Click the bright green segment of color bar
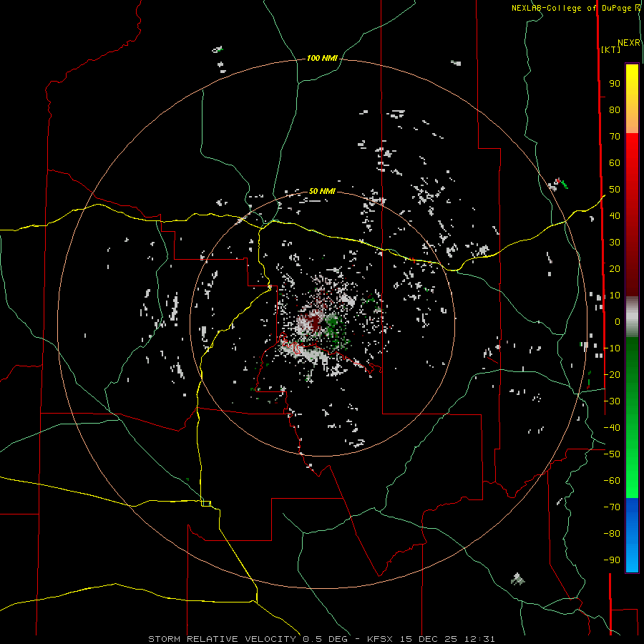This screenshot has height=644, width=644. [x=632, y=468]
